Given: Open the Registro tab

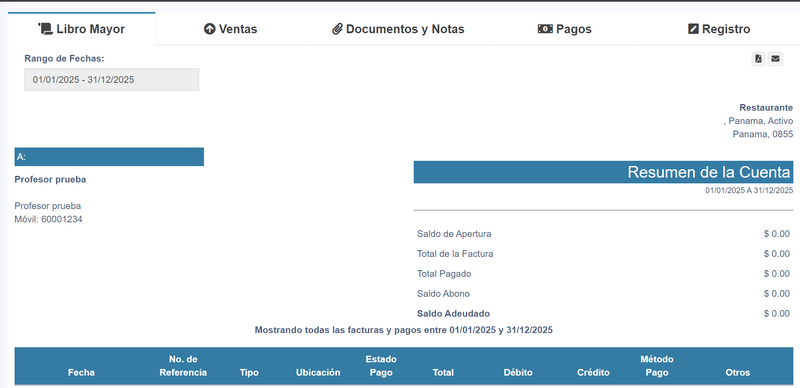Looking at the screenshot, I should (x=719, y=29).
